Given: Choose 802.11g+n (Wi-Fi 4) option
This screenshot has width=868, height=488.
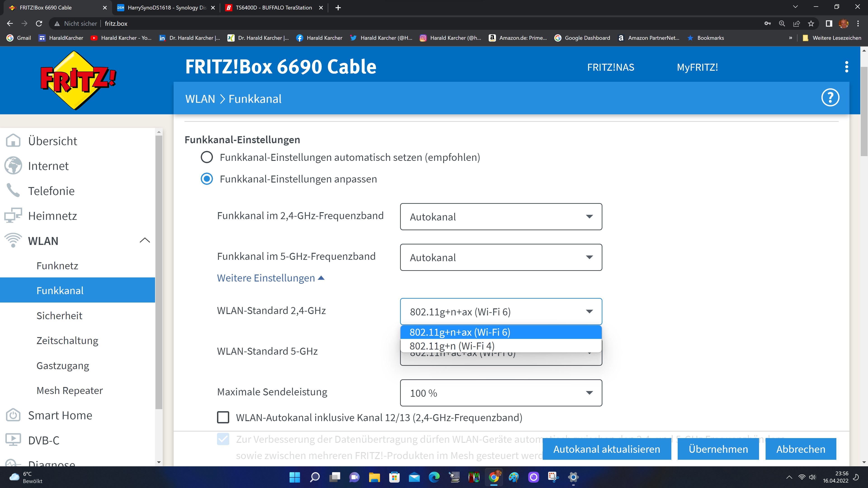Looking at the screenshot, I should point(452,346).
